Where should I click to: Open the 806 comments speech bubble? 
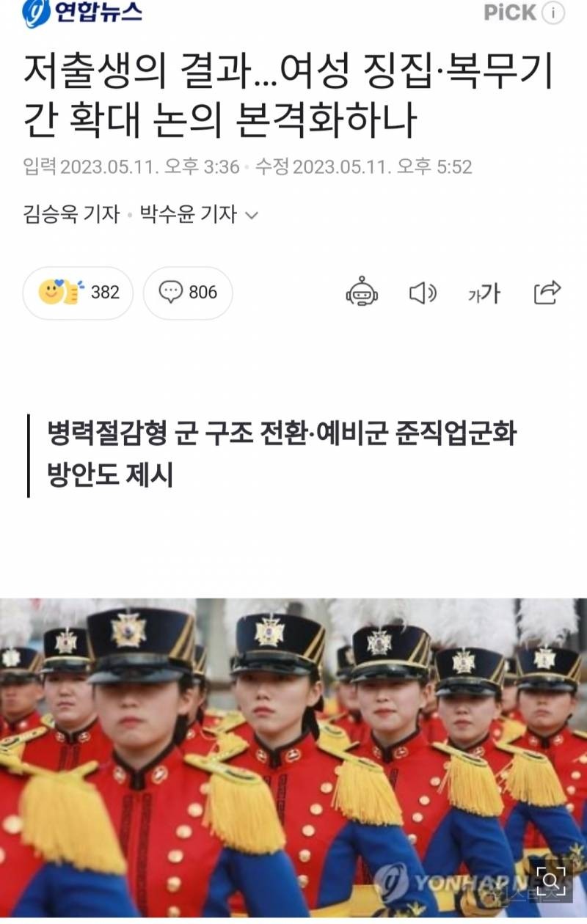(x=188, y=293)
